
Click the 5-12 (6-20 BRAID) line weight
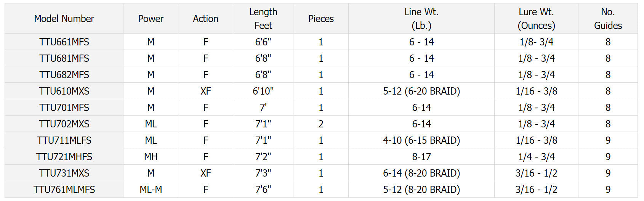pos(421,91)
